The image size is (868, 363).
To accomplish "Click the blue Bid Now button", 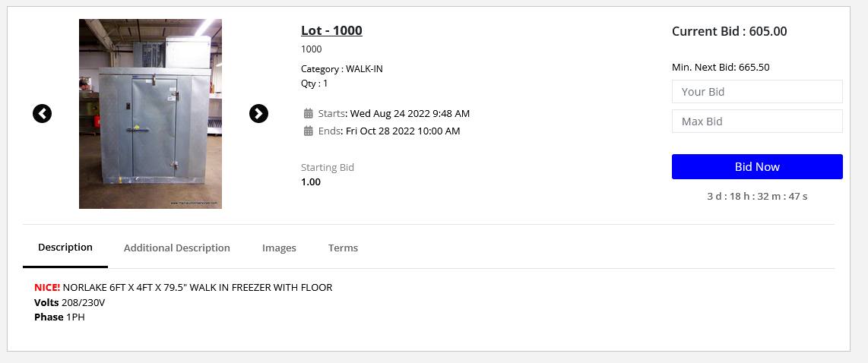I will pyautogui.click(x=757, y=166).
